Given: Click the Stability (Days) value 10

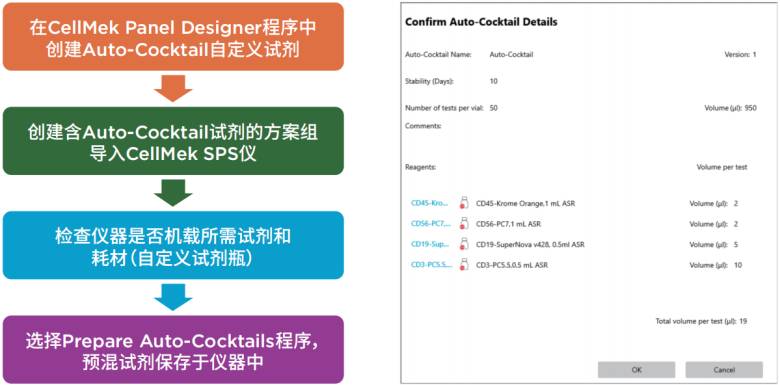Looking at the screenshot, I should pyautogui.click(x=493, y=81).
